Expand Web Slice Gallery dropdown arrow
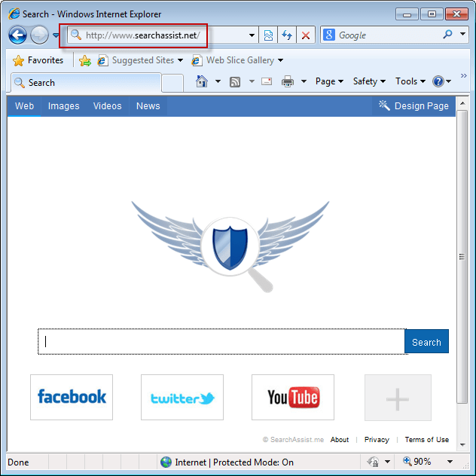The image size is (476, 476). point(280,60)
